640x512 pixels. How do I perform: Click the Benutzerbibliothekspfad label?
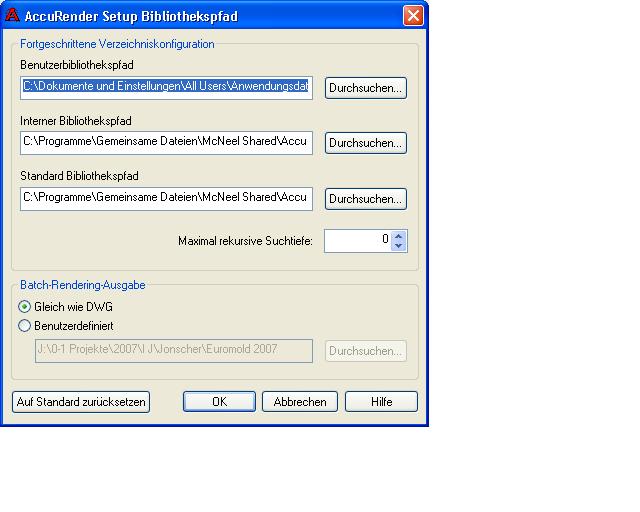pyautogui.click(x=77, y=65)
